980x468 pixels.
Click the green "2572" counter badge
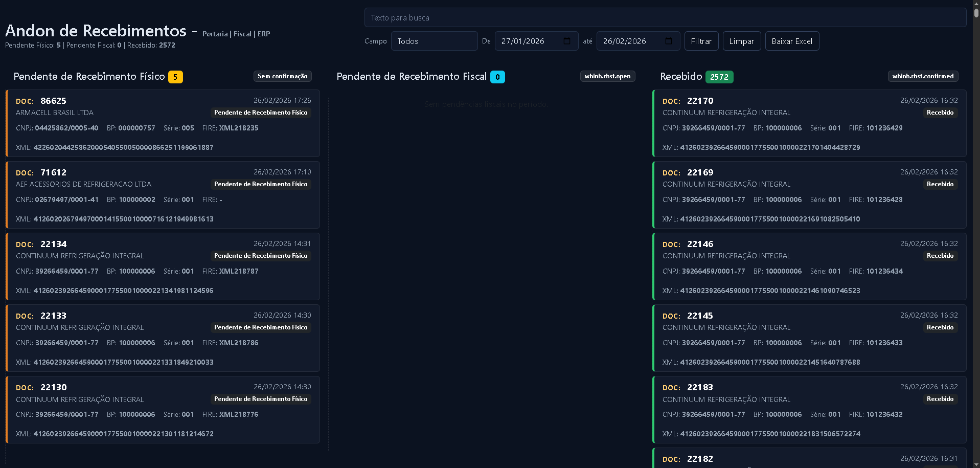(719, 77)
